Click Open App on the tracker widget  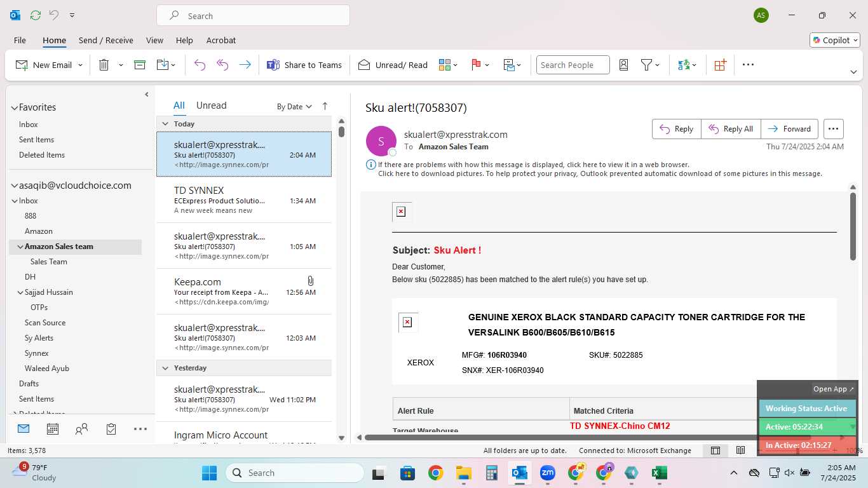[x=834, y=389]
